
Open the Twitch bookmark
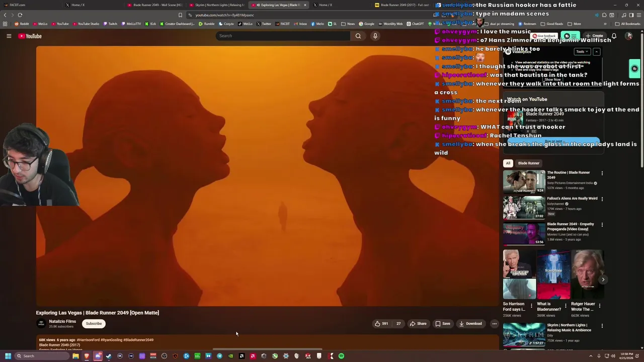tap(110, 24)
